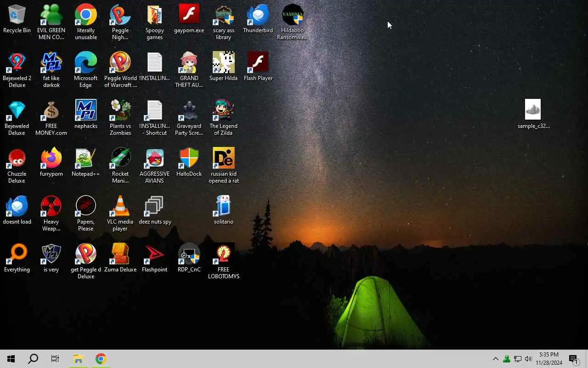Open taskbar Search
This screenshot has height=368, width=588.
(x=33, y=359)
